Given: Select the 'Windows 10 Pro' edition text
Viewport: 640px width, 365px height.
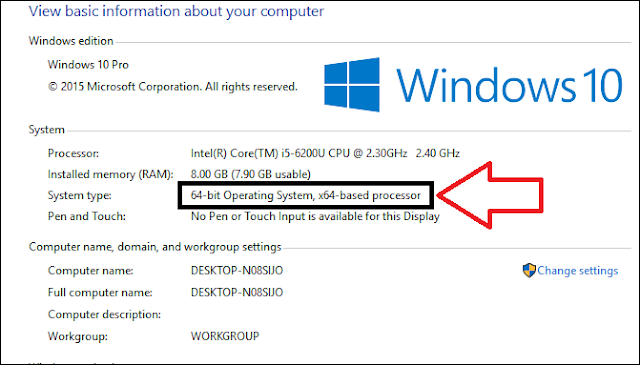Looking at the screenshot, I should coord(88,65).
